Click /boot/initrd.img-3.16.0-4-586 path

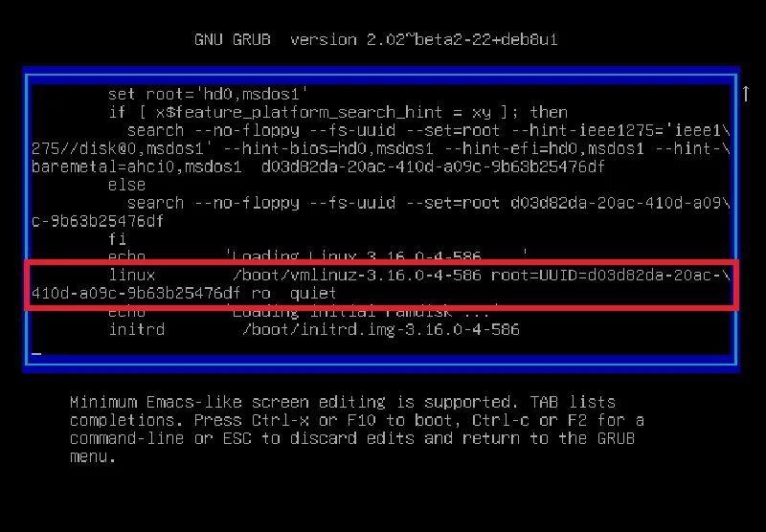pyautogui.click(x=381, y=329)
